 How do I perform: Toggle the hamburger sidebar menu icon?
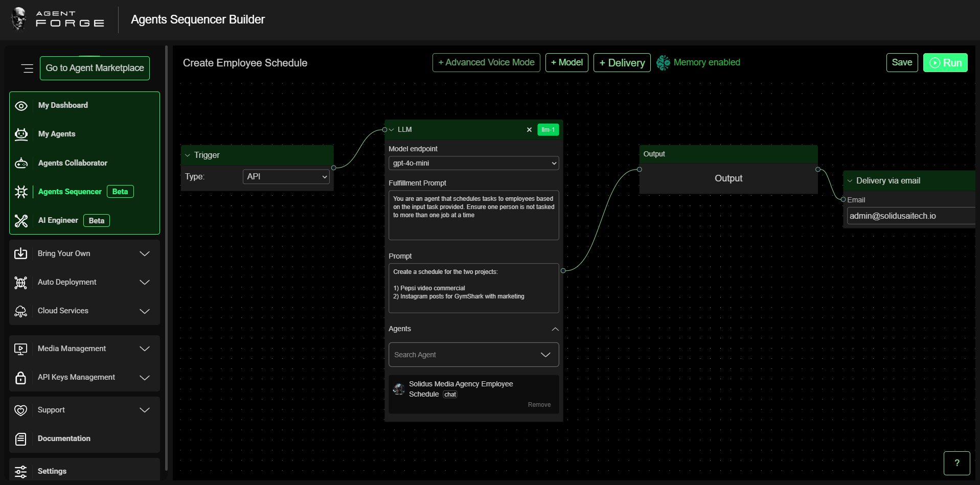tap(27, 68)
